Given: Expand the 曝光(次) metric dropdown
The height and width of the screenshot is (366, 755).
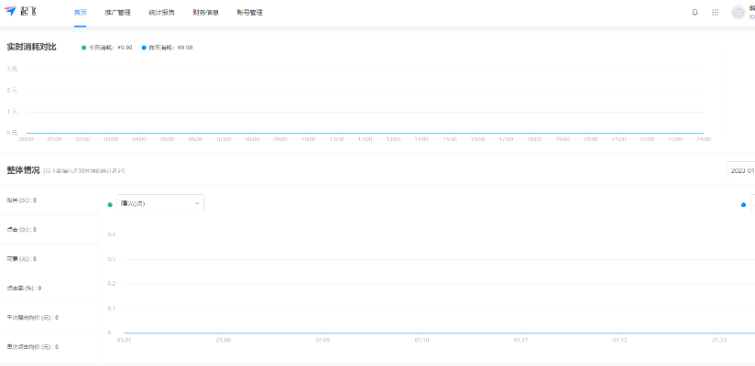Looking at the screenshot, I should (160, 203).
